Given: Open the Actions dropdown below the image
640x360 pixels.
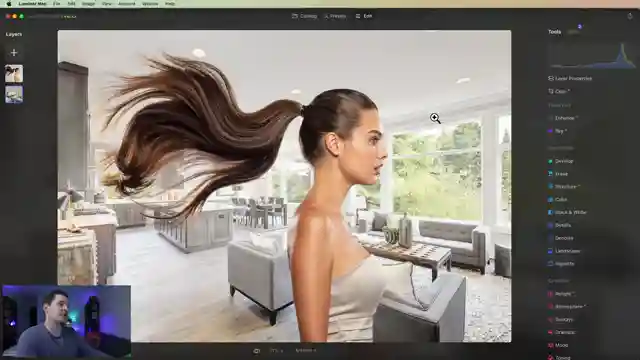Looking at the screenshot, I should (305, 351).
